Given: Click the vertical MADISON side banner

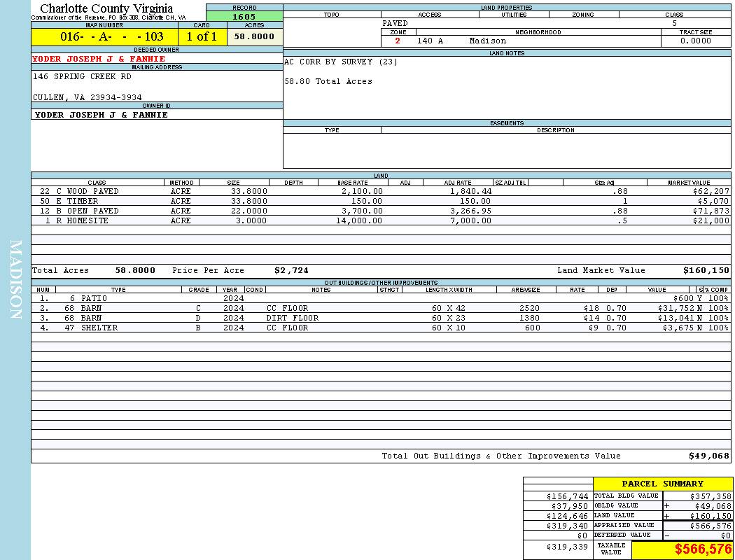Looking at the screenshot, I should (15, 280).
